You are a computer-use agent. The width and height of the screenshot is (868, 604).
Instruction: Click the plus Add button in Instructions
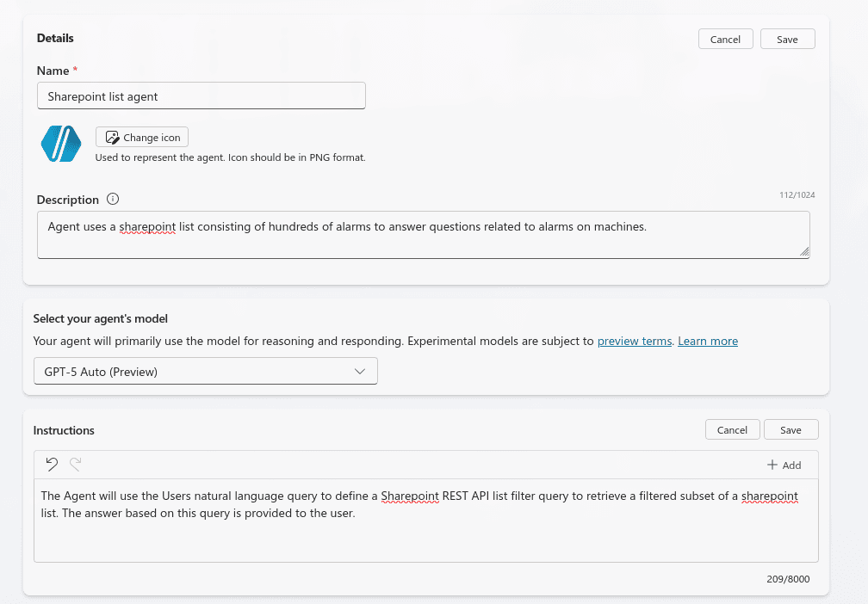[784, 465]
